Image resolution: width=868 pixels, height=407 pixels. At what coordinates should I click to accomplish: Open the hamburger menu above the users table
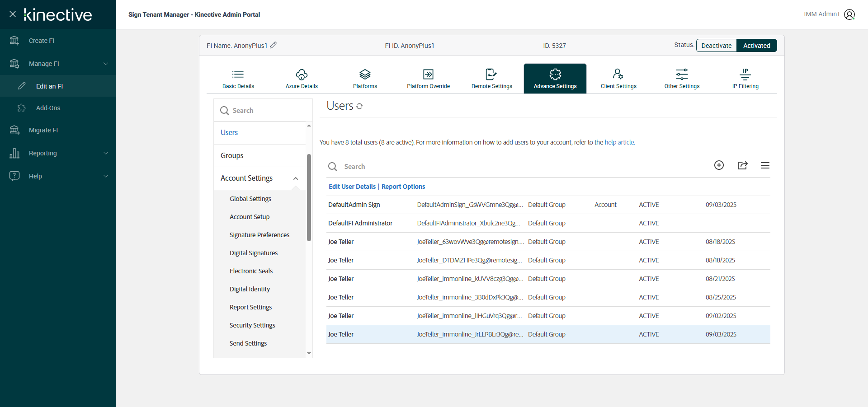pyautogui.click(x=765, y=165)
